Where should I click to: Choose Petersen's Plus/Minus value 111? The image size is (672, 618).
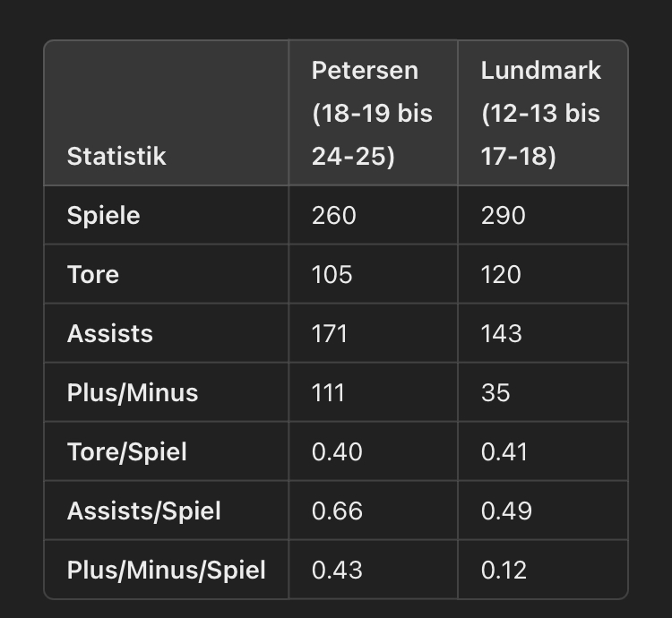[x=328, y=393]
